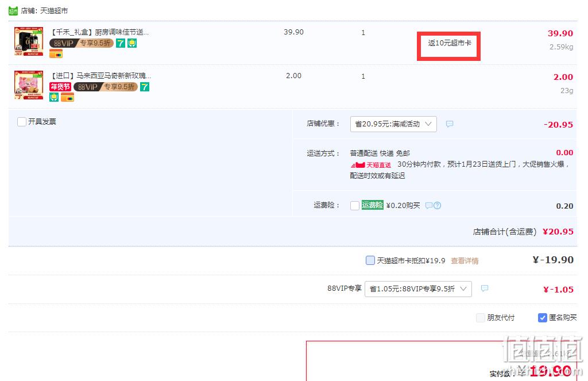
Task: Click the 普通配送 快递 免邮 shipping text
Action: pos(380,153)
